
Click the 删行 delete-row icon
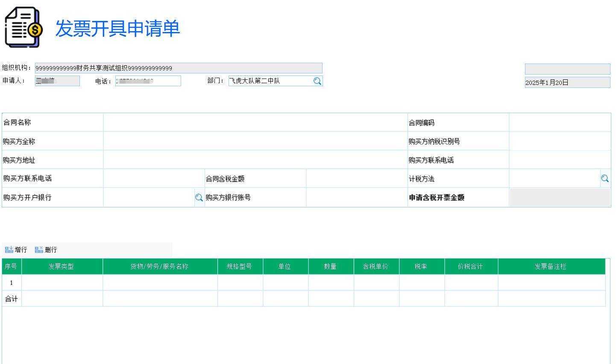[x=39, y=249]
